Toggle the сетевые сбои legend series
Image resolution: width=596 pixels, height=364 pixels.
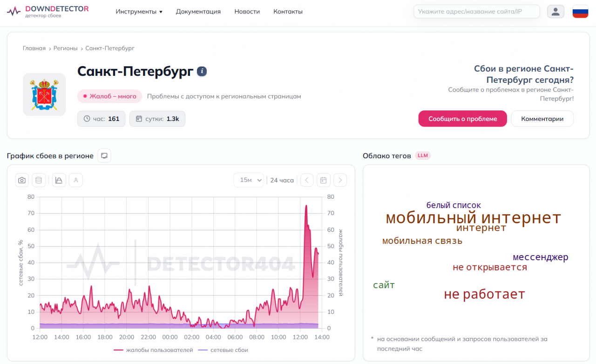click(223, 350)
